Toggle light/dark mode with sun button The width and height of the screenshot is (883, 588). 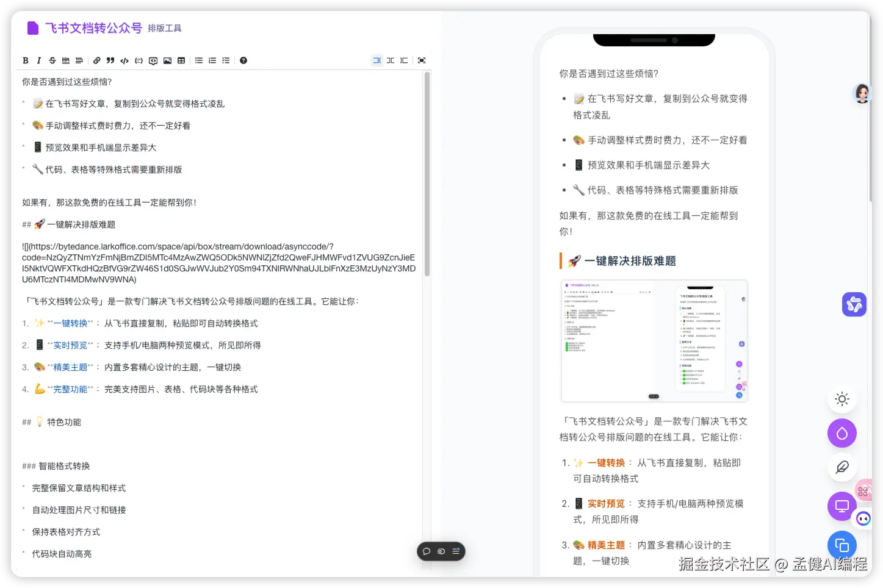pos(842,399)
